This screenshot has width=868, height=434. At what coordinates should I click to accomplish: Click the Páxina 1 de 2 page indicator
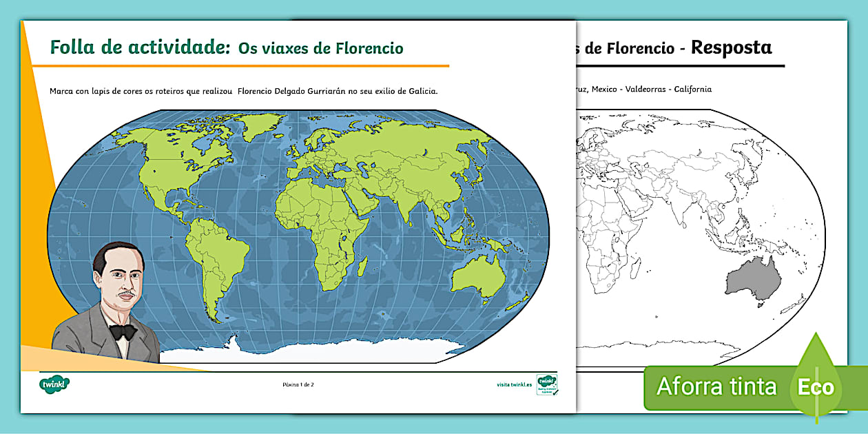point(298,384)
